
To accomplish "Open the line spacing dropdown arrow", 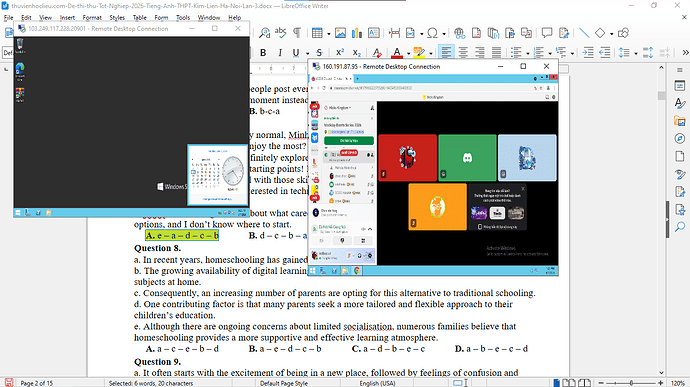I will (635, 54).
